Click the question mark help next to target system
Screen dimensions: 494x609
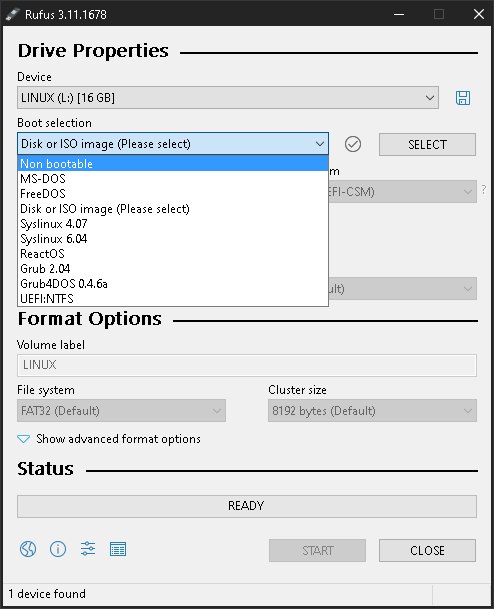coord(484,190)
